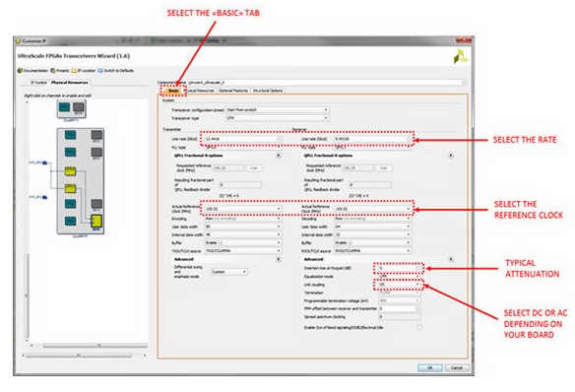
Task: Open the Transceiver configuration preset dropdown
Action: (277, 109)
